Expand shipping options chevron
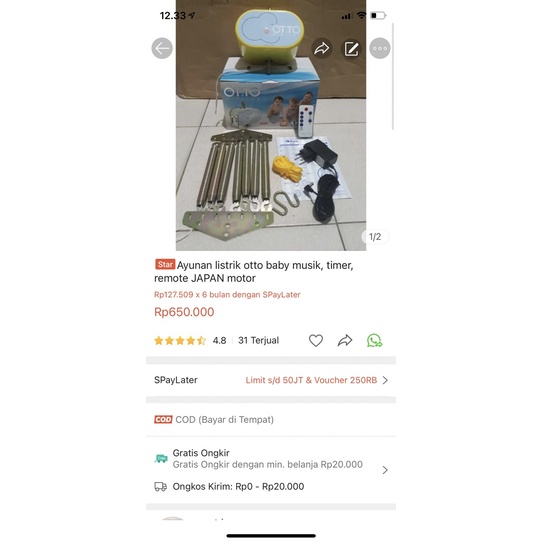This screenshot has width=543, height=543. click(x=385, y=470)
